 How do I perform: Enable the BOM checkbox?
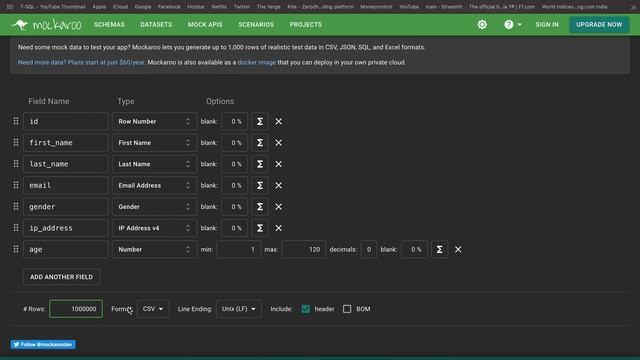(x=347, y=309)
